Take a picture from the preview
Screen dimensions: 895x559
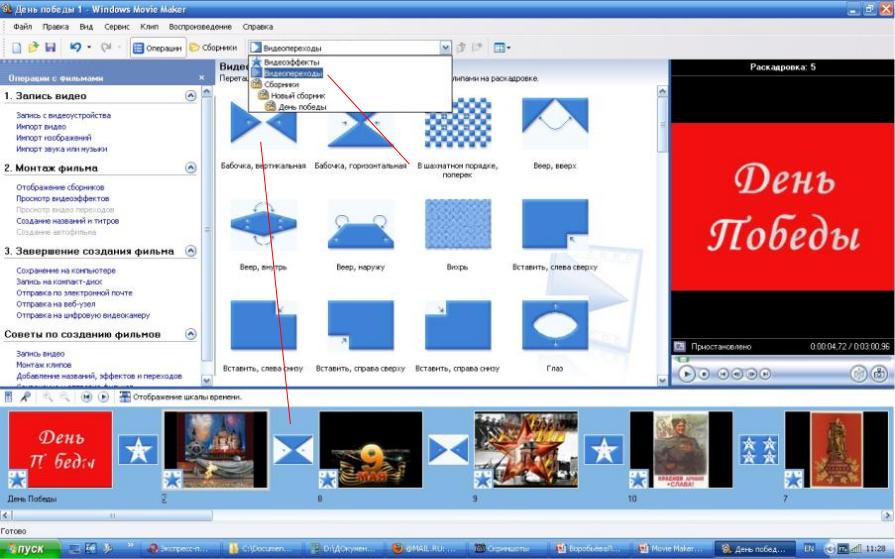(879, 374)
